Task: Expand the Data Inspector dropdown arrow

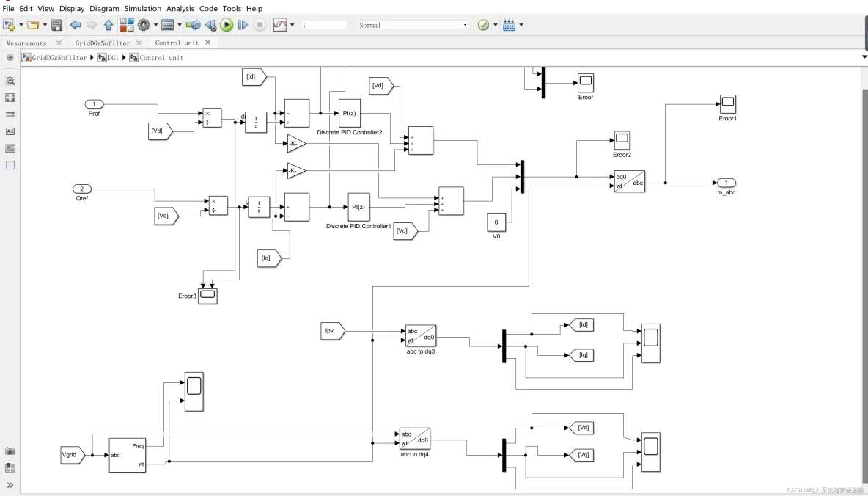Action: [293, 25]
